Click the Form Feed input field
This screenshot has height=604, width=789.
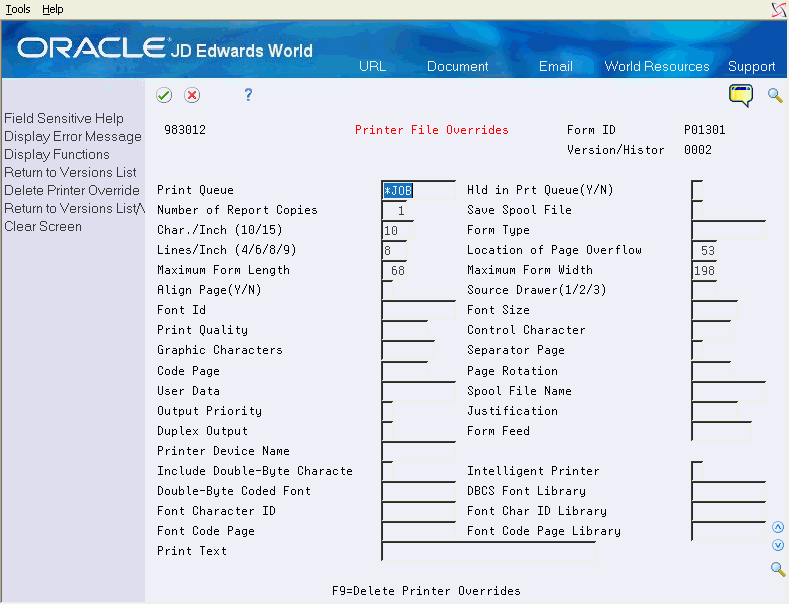722,431
